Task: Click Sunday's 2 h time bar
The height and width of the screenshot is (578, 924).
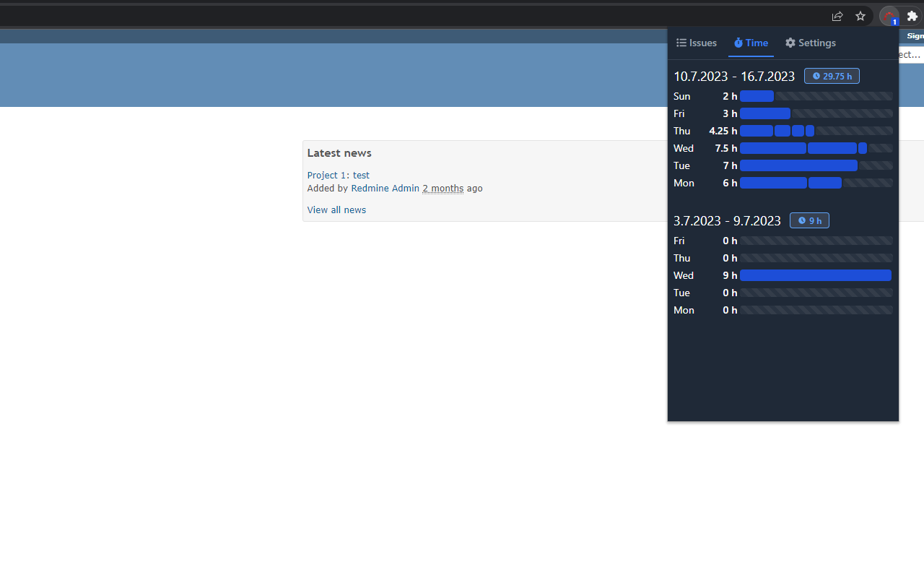Action: coord(757,96)
